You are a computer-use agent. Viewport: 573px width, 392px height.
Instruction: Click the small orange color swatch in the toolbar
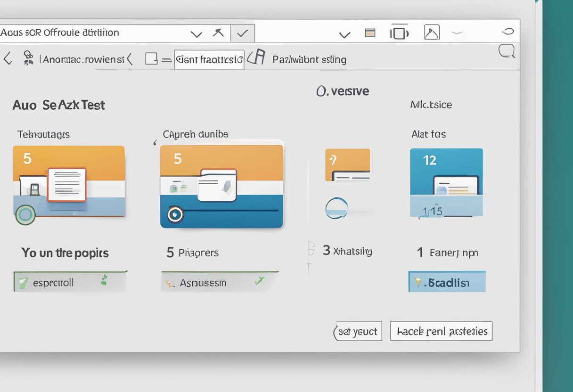click(371, 33)
